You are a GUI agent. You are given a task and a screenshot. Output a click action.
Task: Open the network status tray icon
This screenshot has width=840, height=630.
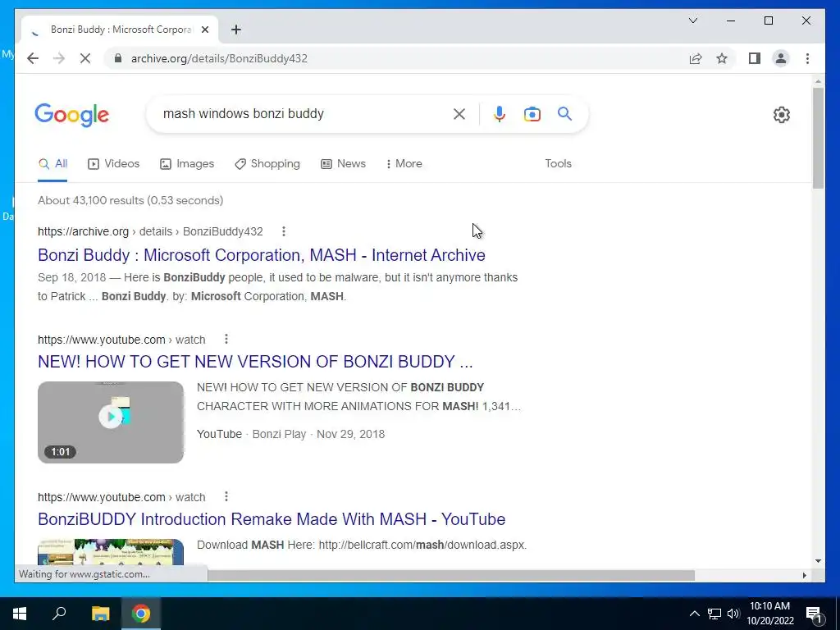pyautogui.click(x=714, y=614)
